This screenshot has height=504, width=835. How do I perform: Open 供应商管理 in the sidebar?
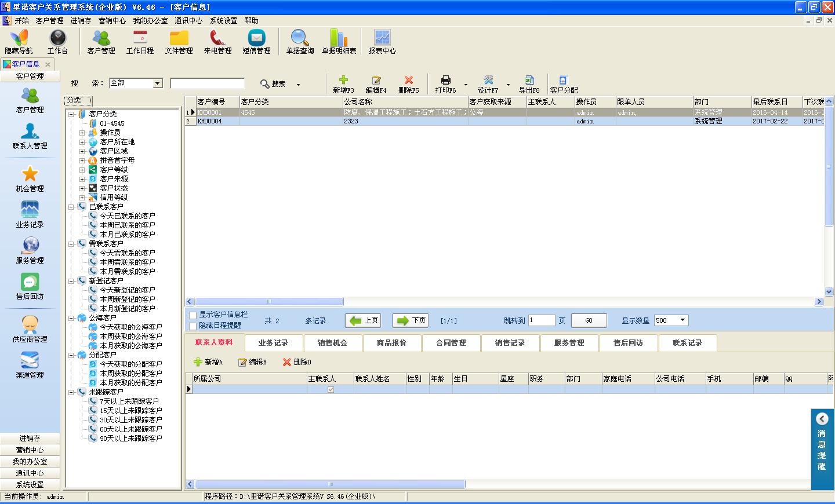coord(30,330)
